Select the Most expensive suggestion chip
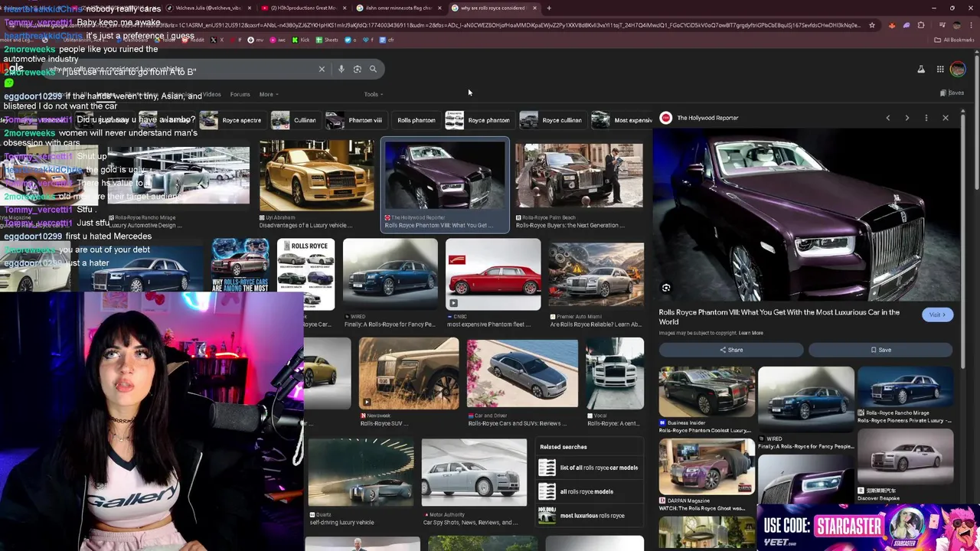980x551 pixels. tap(622, 120)
